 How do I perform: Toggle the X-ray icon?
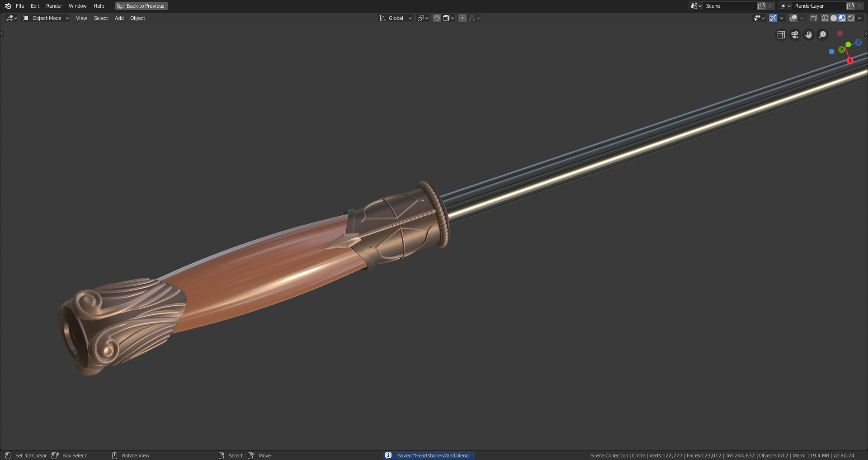point(813,18)
